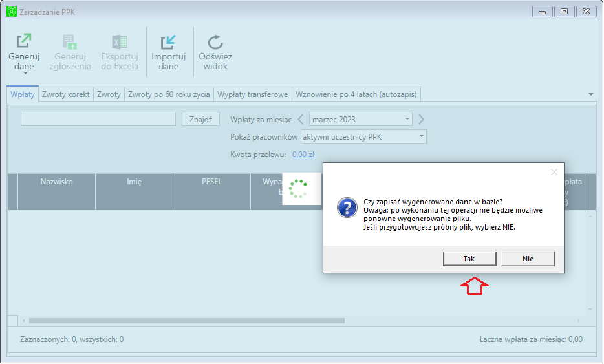Open Wznowienie po 4 latach (autozapis) tab

[x=356, y=94]
